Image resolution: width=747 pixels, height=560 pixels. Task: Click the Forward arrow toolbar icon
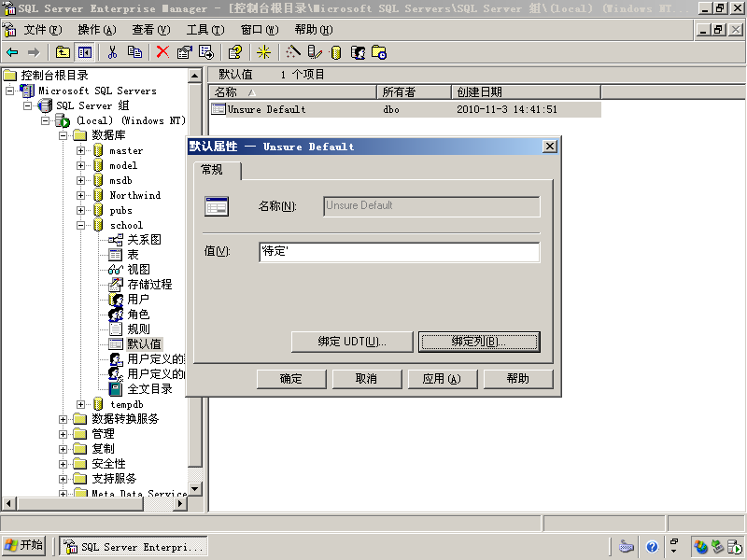[34, 52]
